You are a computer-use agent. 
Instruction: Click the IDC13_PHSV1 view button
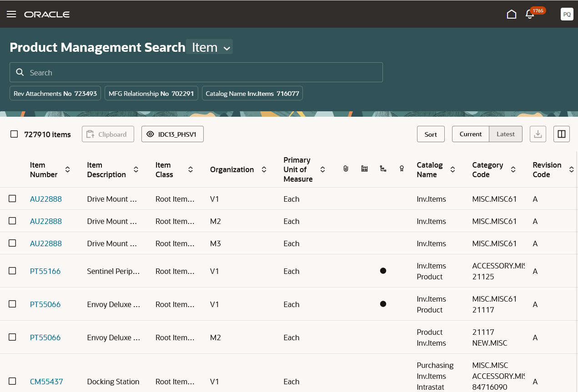pos(172,134)
